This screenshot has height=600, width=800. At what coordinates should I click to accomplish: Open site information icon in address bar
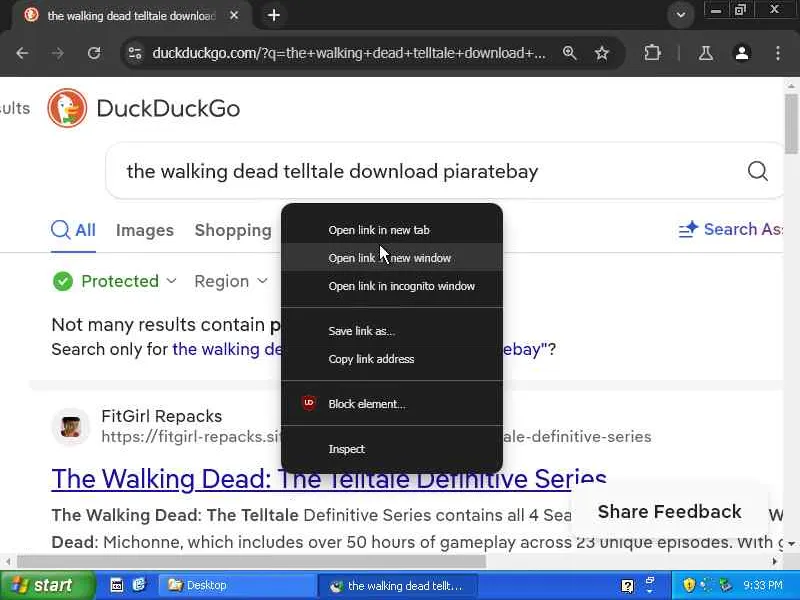pyautogui.click(x=135, y=53)
